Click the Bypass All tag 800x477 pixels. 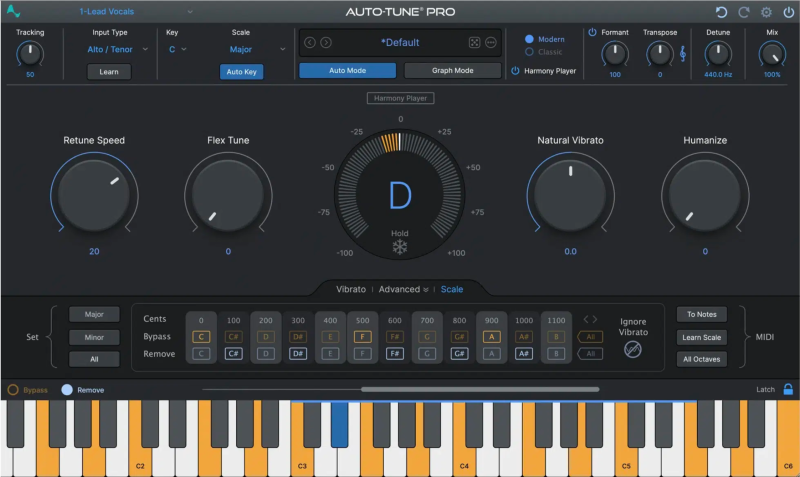pos(590,337)
